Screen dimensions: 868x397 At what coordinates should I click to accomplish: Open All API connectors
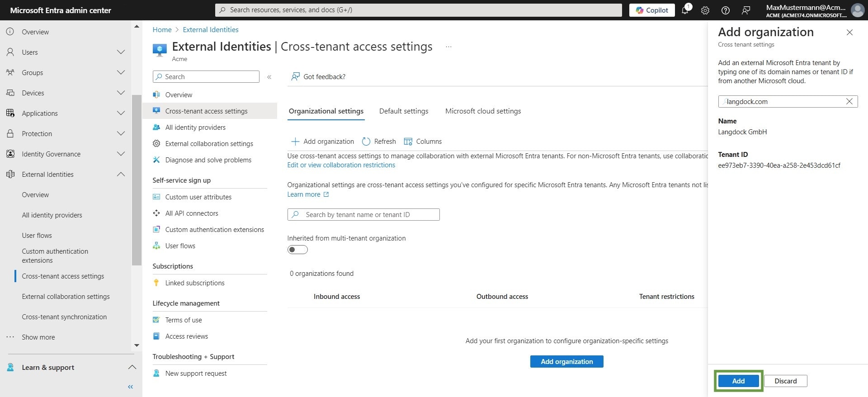192,213
